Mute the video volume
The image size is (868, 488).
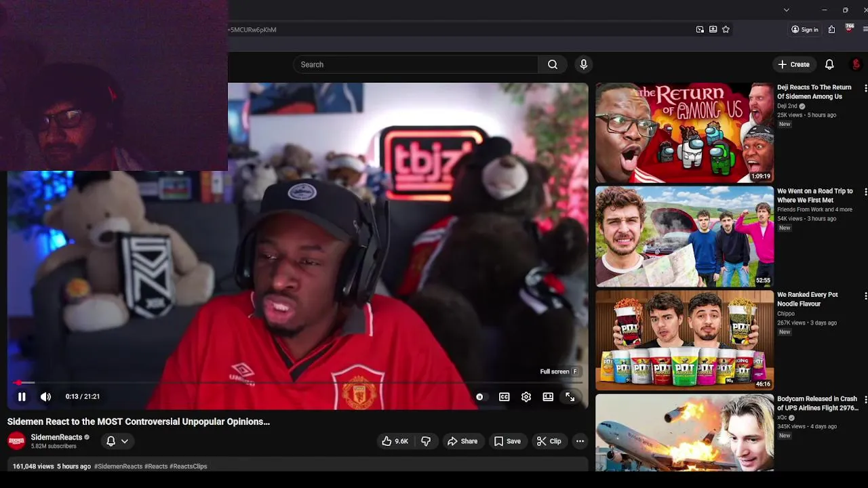[x=45, y=397]
